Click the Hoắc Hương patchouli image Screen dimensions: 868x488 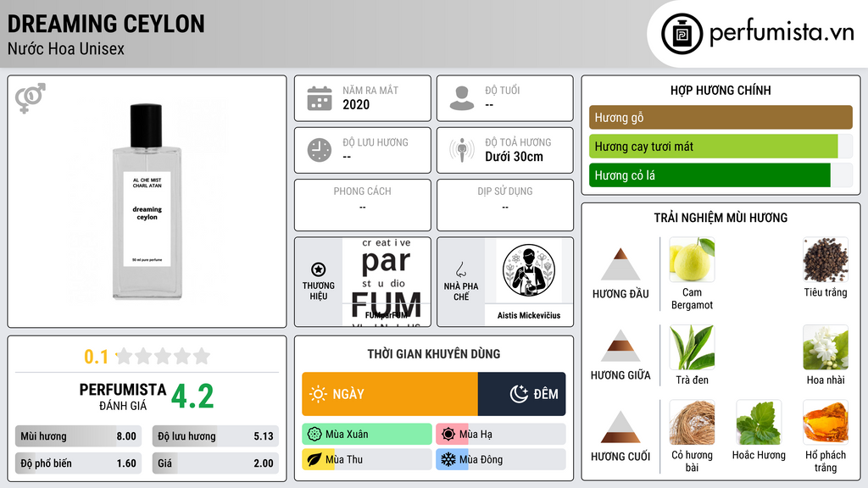pyautogui.click(x=759, y=422)
